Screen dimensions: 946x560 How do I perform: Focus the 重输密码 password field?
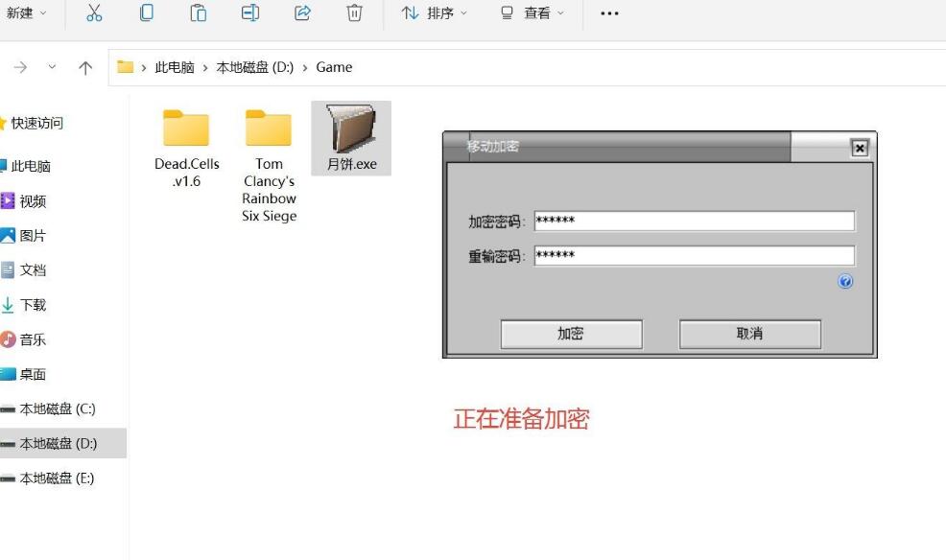pyautogui.click(x=693, y=254)
